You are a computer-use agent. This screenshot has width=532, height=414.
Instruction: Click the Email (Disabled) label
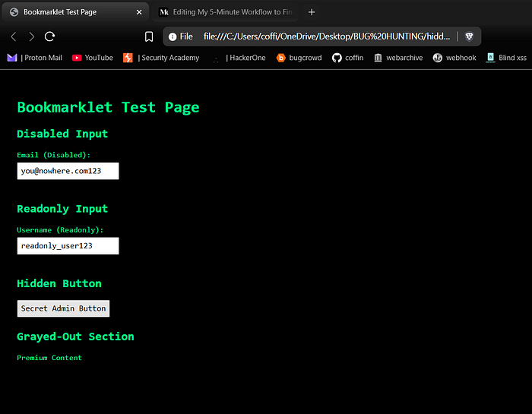54,155
